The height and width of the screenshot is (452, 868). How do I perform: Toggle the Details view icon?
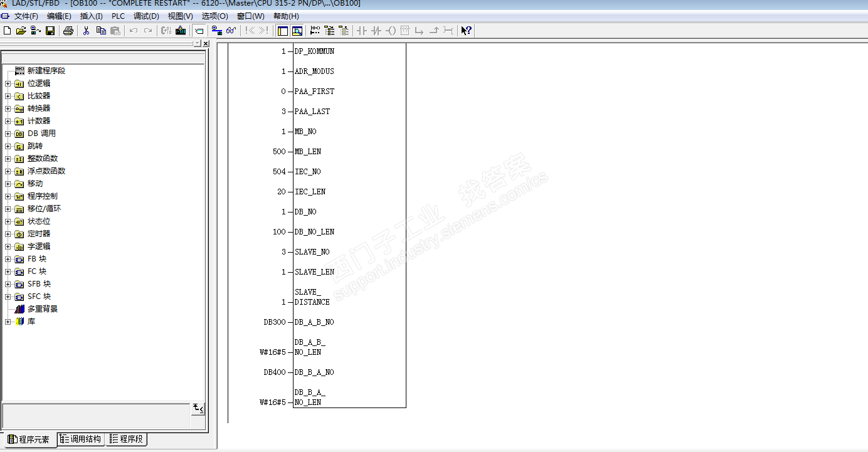(x=297, y=30)
